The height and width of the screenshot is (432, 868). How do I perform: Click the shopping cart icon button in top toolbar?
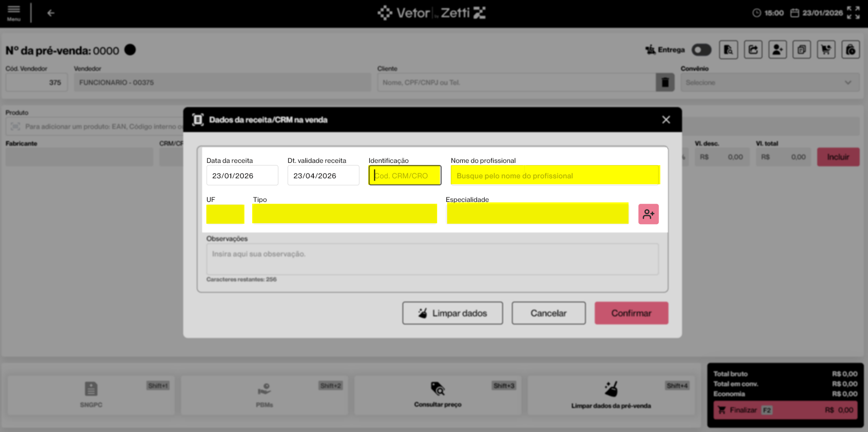(826, 50)
